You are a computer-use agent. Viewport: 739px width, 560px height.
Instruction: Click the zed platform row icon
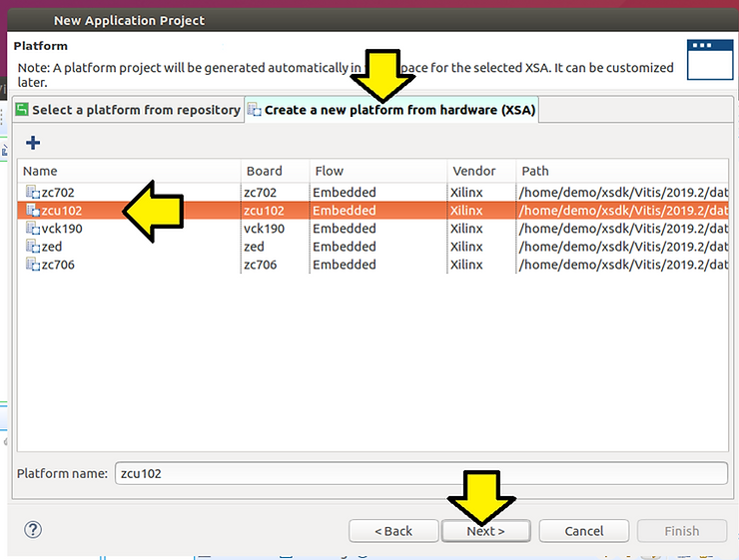[32, 247]
